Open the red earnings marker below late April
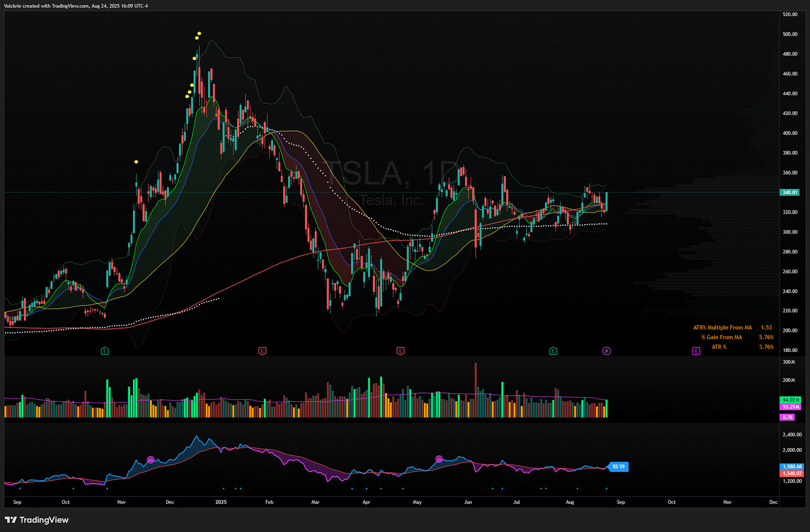 [400, 351]
